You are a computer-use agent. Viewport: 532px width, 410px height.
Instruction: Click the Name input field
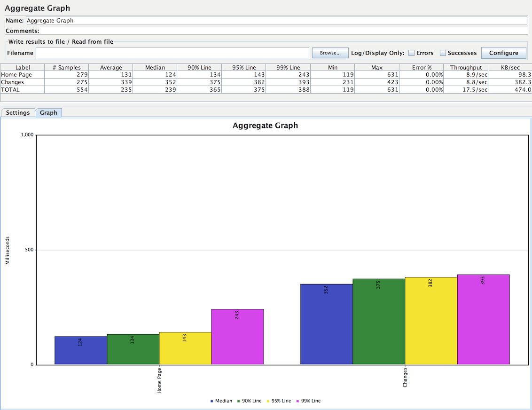[188, 20]
